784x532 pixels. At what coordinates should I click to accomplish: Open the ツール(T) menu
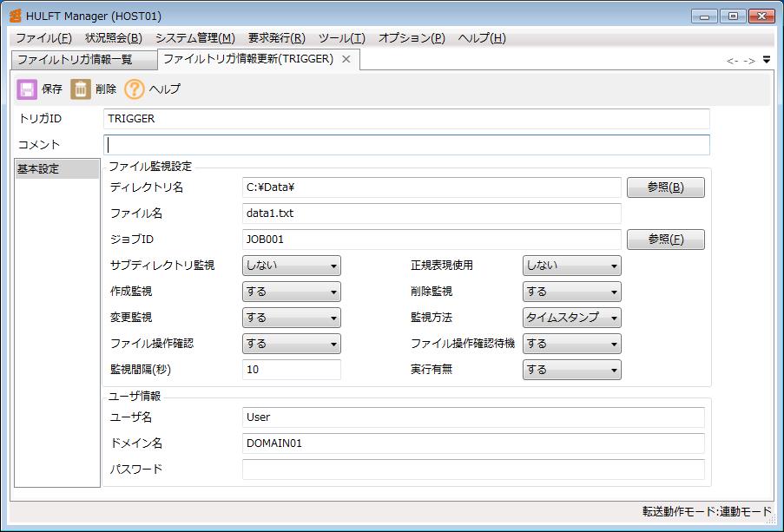342,38
